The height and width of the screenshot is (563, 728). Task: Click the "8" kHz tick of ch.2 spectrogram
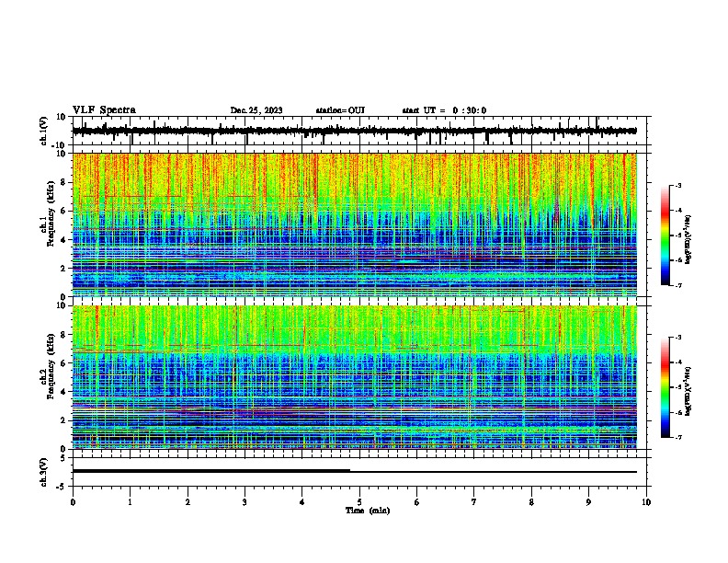[63, 335]
